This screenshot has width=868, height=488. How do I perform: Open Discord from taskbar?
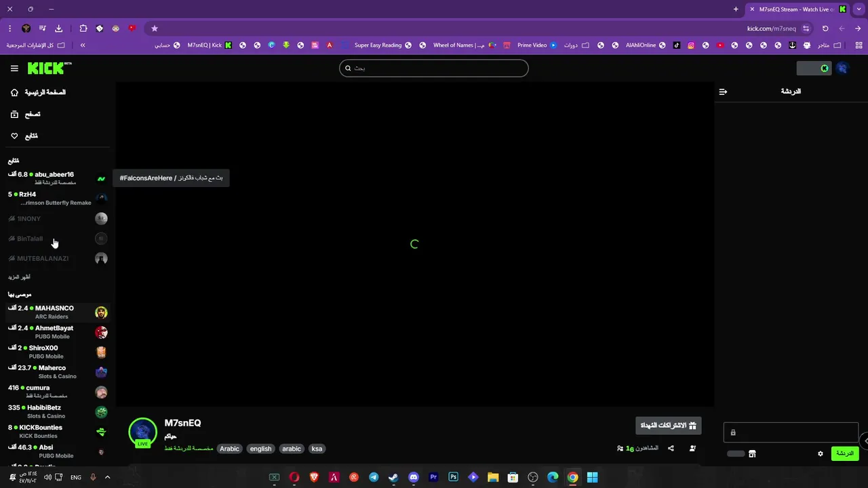414,477
